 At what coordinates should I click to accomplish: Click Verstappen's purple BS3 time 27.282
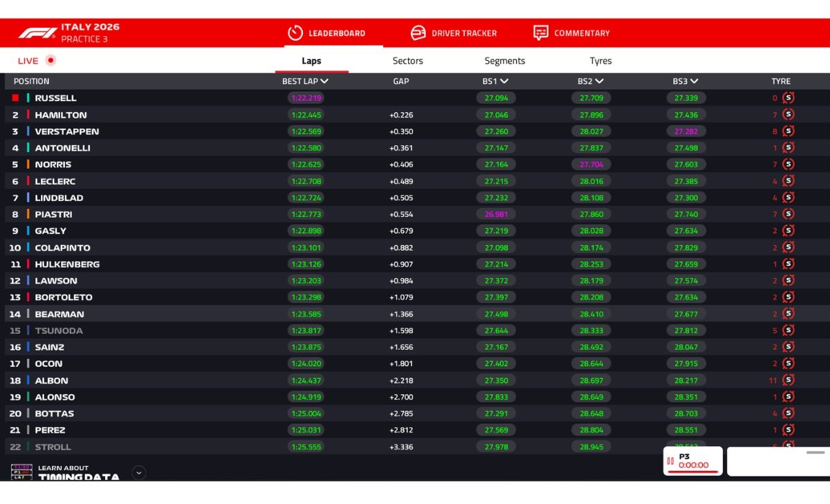pyautogui.click(x=686, y=131)
